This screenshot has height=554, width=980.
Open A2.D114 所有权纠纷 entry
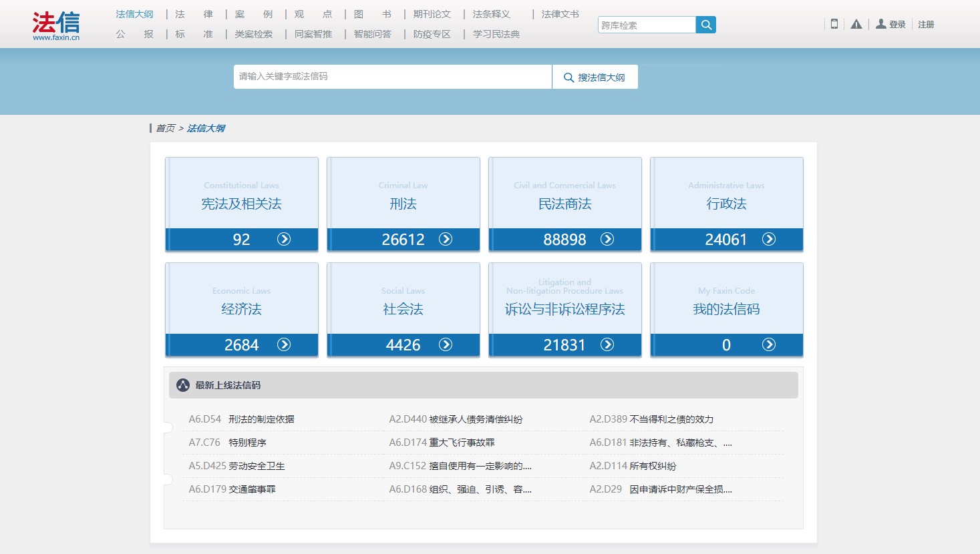tap(633, 466)
